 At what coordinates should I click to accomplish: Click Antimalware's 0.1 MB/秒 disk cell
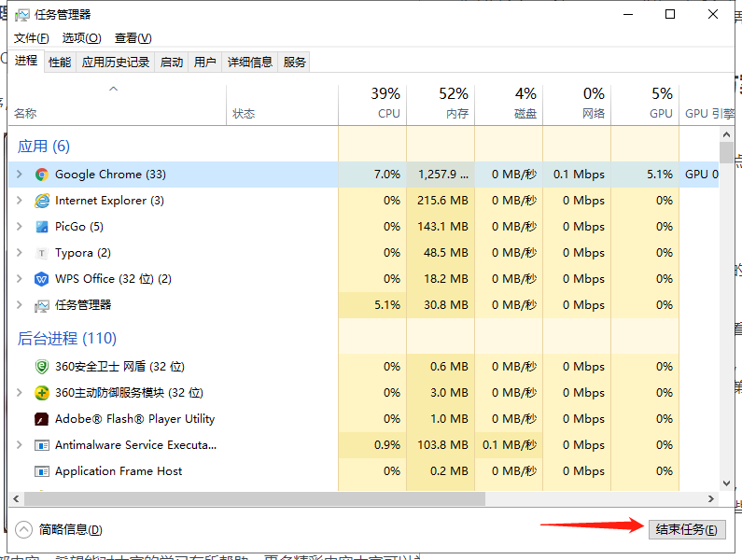(x=509, y=444)
